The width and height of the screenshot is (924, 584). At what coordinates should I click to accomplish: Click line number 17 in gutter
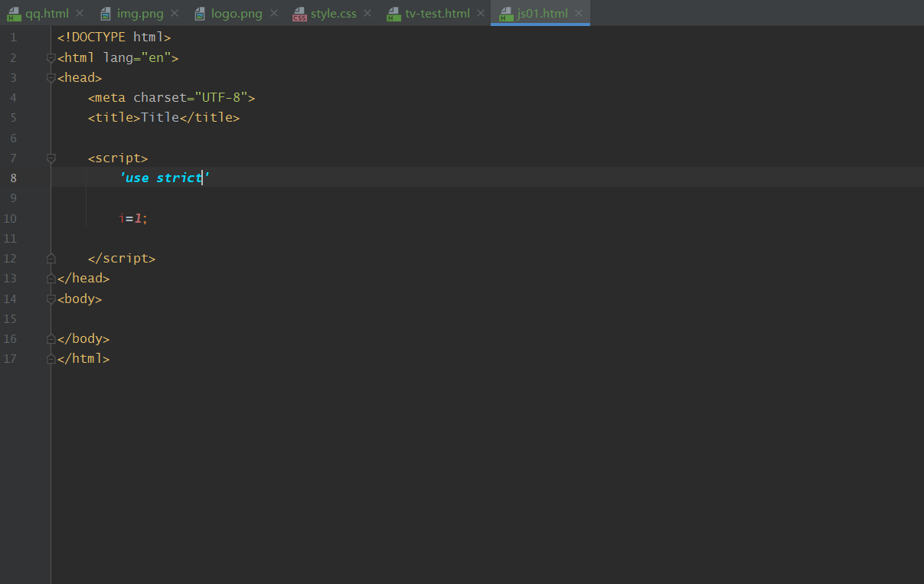tap(10, 358)
